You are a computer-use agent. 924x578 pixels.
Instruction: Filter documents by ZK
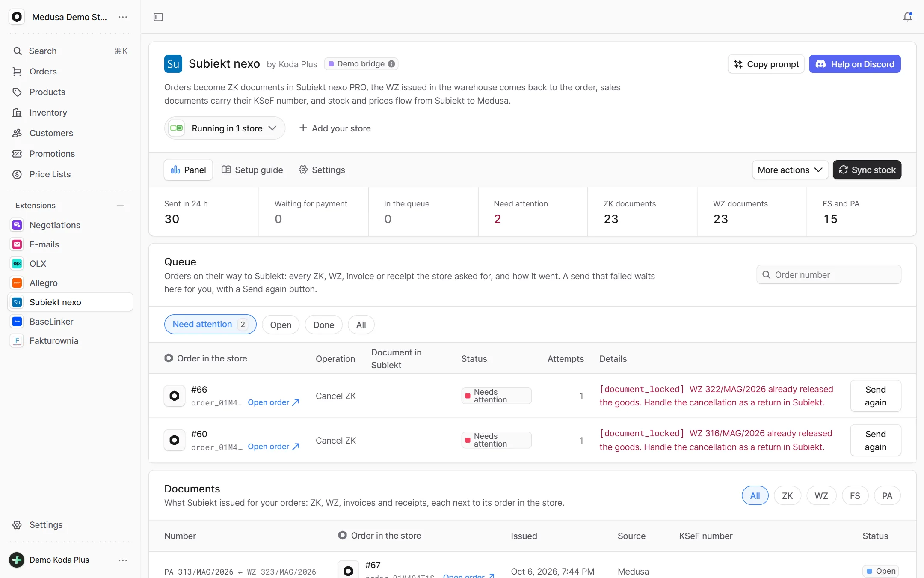[787, 496]
